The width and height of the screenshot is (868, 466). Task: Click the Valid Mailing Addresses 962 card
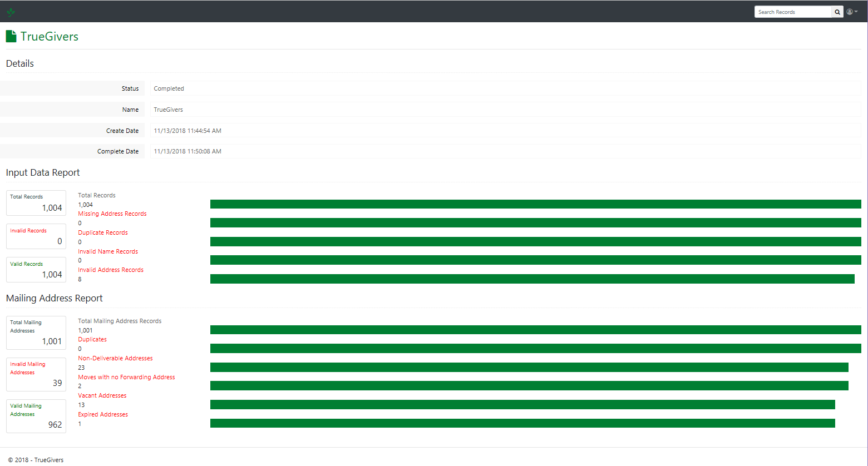[x=36, y=416]
